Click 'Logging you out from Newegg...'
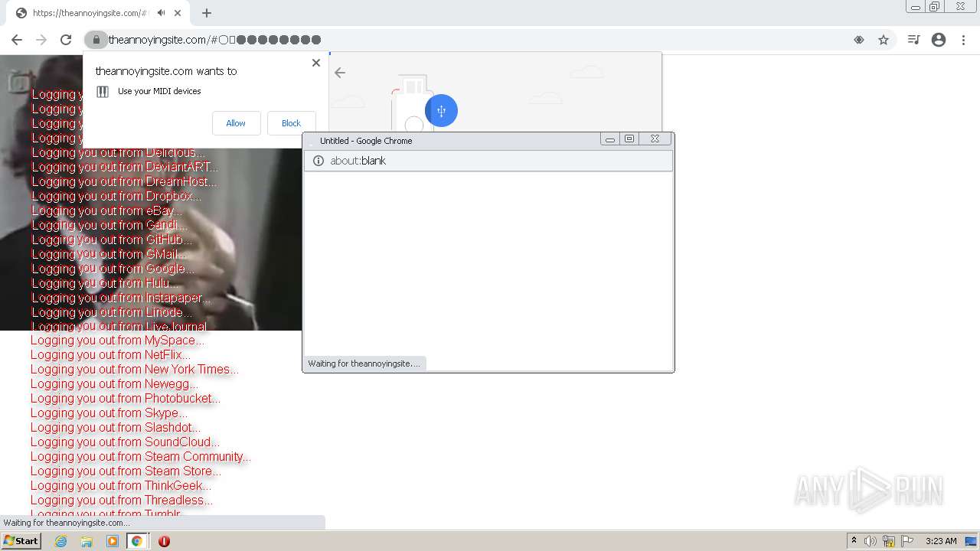The image size is (980, 551). click(114, 384)
